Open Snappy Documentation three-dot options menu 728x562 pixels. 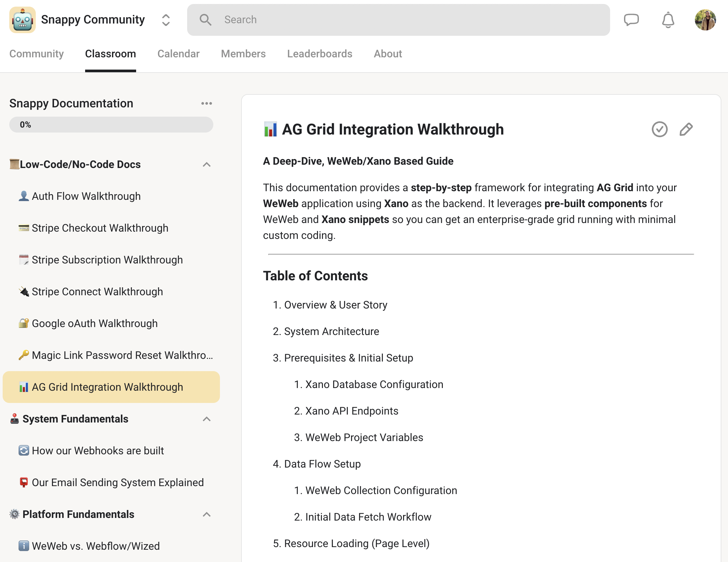click(206, 103)
